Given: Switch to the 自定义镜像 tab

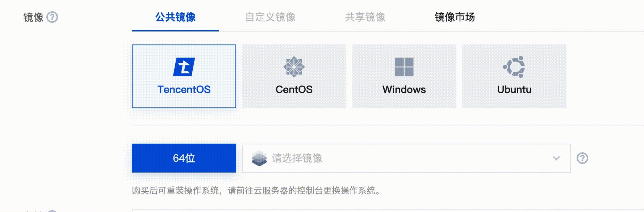Looking at the screenshot, I should tap(270, 17).
